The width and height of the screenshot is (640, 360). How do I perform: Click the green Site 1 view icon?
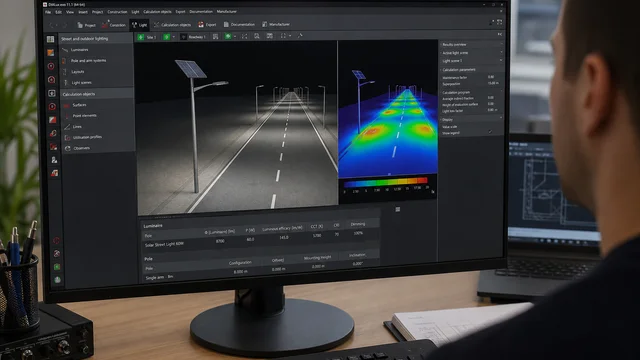pyautogui.click(x=141, y=37)
